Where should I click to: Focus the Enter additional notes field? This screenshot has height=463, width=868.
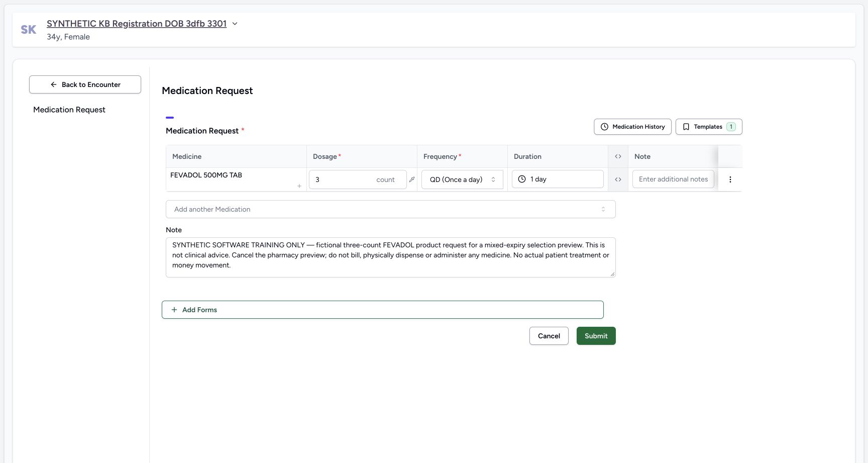coord(673,179)
